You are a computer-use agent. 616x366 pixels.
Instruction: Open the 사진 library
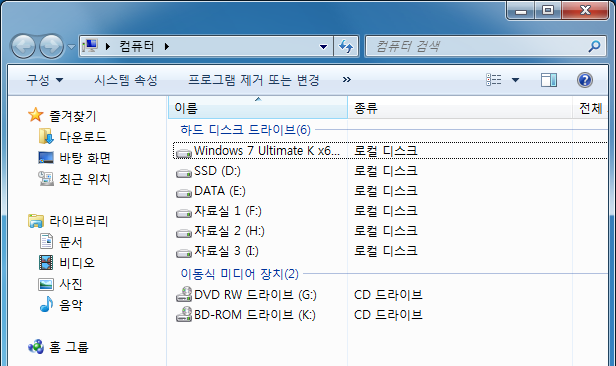(x=71, y=284)
